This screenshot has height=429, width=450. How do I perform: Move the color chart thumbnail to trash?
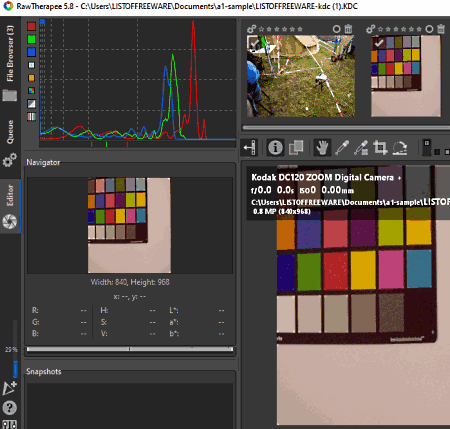pyautogui.click(x=441, y=29)
